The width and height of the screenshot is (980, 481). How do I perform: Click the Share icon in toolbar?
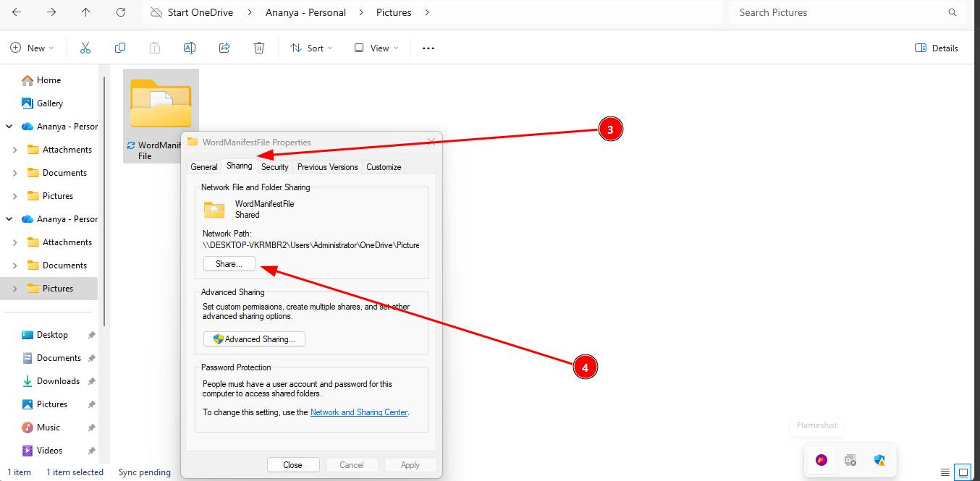224,48
